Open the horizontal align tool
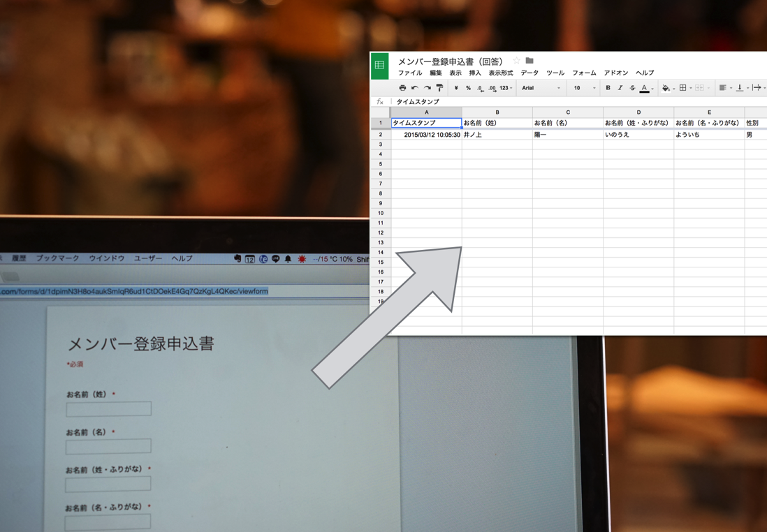Screen dimensions: 767x532 [724, 88]
